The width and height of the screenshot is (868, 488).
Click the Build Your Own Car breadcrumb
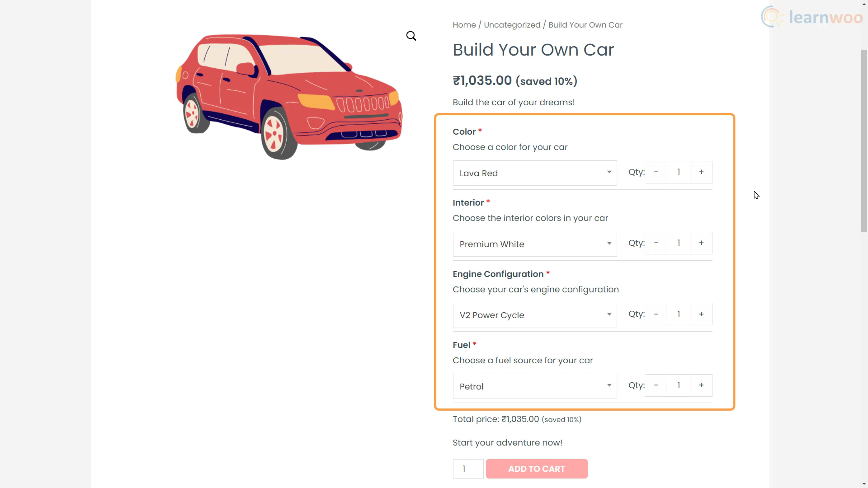(x=585, y=25)
